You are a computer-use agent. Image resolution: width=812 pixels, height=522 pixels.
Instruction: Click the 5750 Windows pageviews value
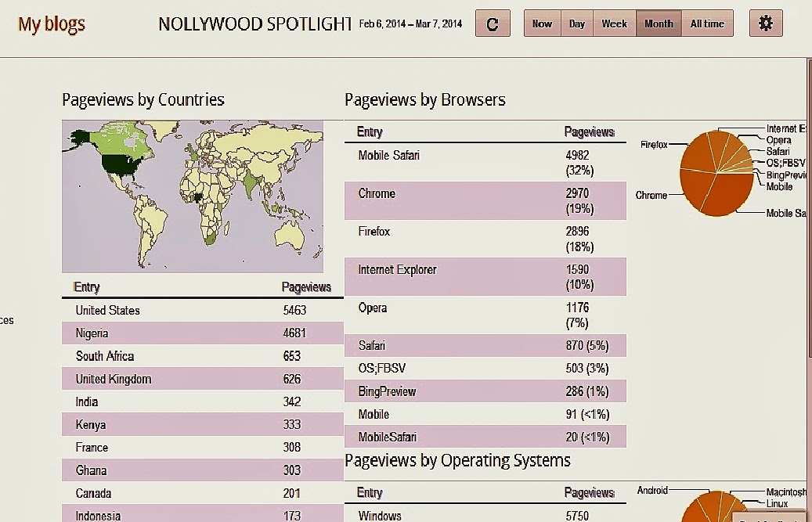click(577, 516)
